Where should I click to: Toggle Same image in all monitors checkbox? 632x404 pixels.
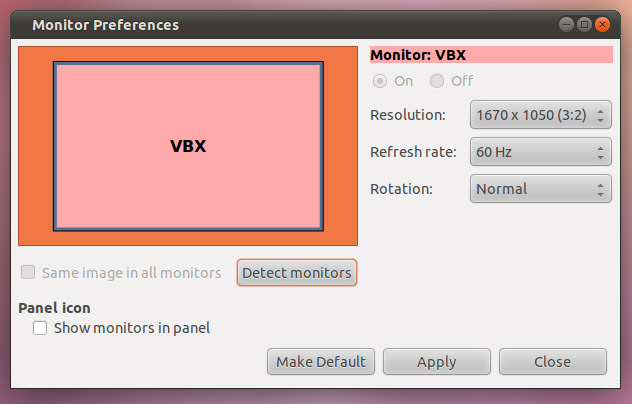[28, 272]
